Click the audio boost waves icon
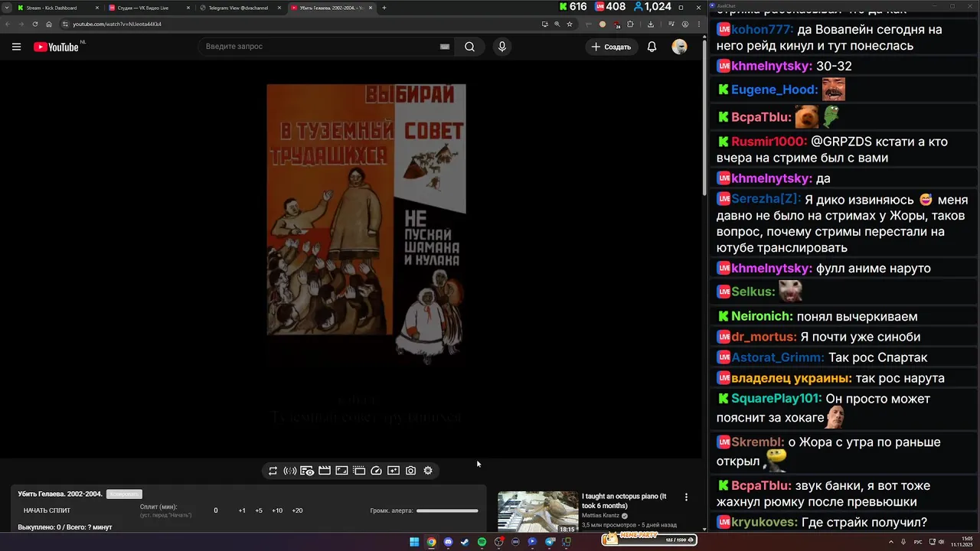980x551 pixels. (x=289, y=471)
